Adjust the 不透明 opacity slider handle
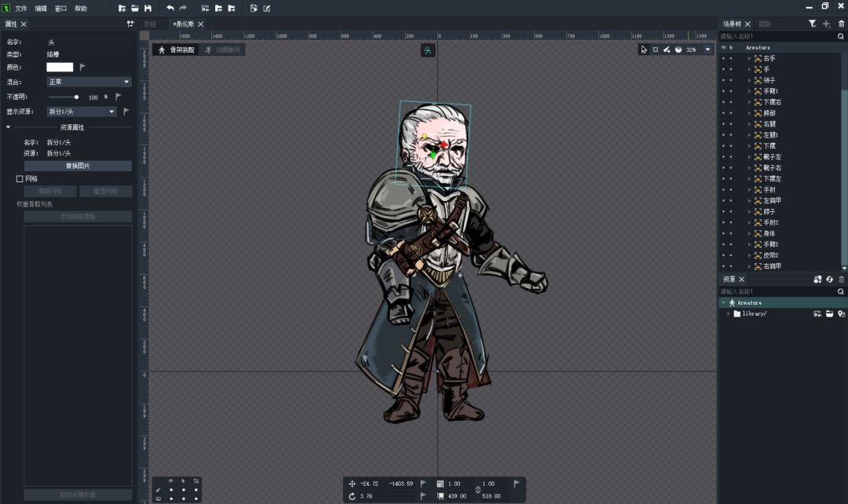The image size is (848, 504). [x=76, y=97]
